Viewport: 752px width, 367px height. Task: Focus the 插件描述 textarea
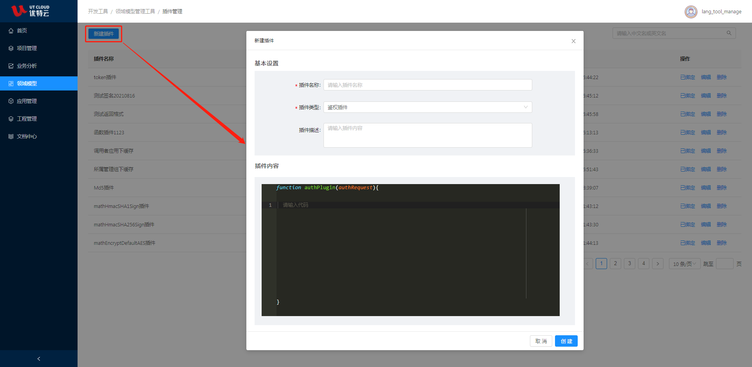pyautogui.click(x=428, y=135)
